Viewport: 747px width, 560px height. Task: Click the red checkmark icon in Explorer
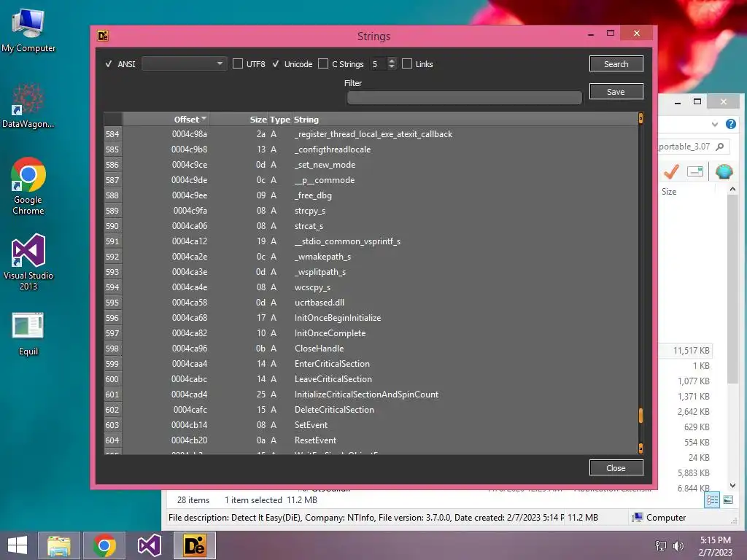671,171
